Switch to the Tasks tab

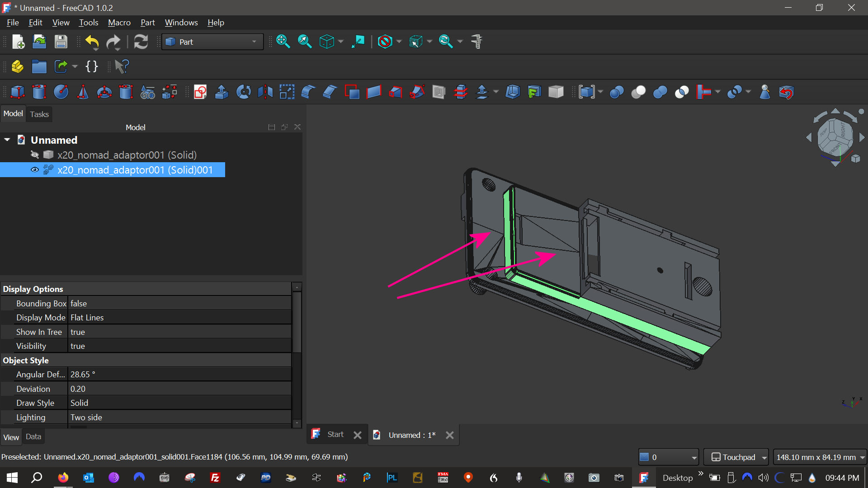pyautogui.click(x=39, y=114)
